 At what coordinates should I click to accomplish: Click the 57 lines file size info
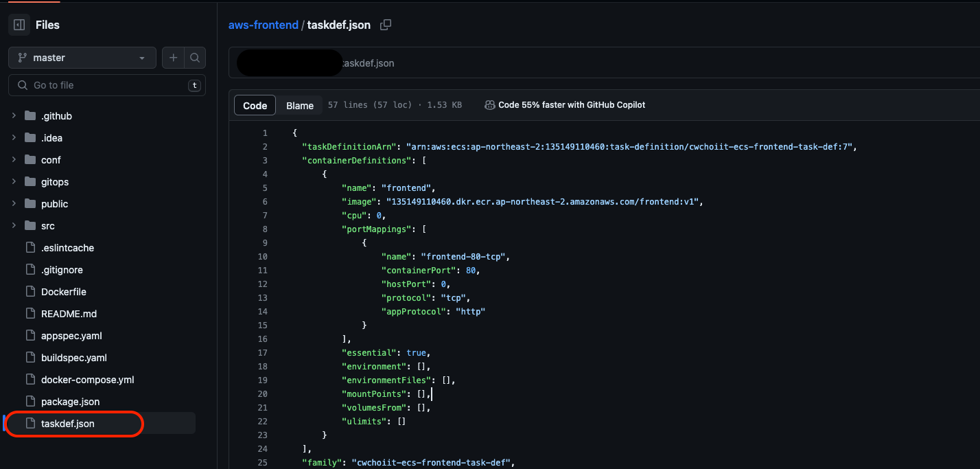[x=395, y=105]
